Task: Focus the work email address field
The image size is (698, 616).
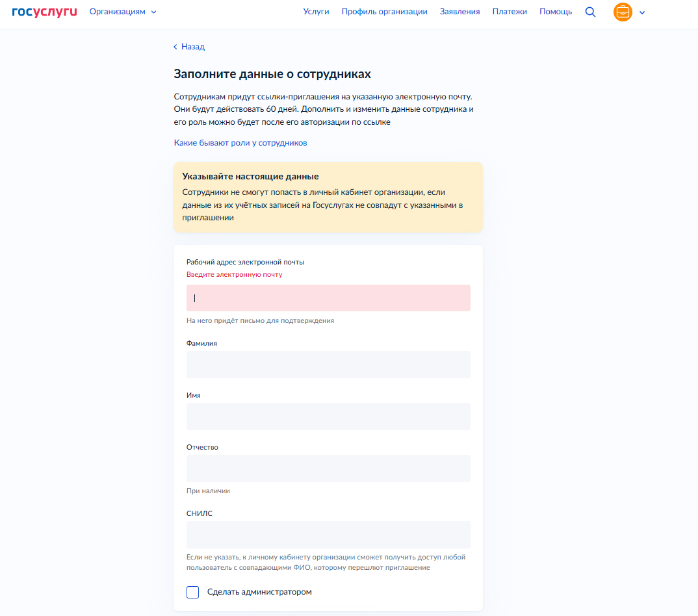Action: pos(328,298)
